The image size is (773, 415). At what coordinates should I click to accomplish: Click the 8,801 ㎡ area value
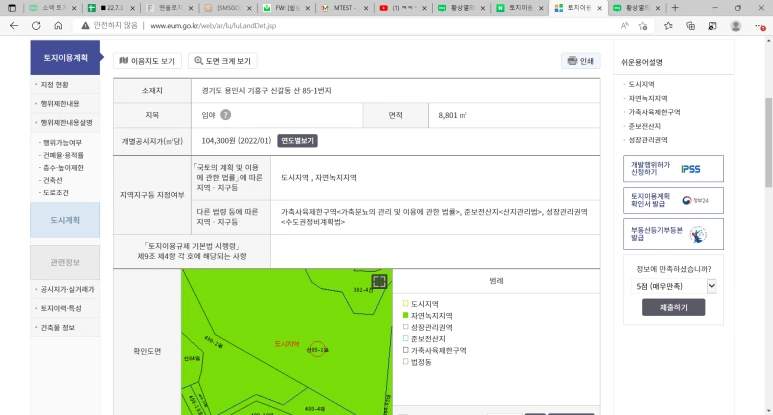click(x=452, y=115)
